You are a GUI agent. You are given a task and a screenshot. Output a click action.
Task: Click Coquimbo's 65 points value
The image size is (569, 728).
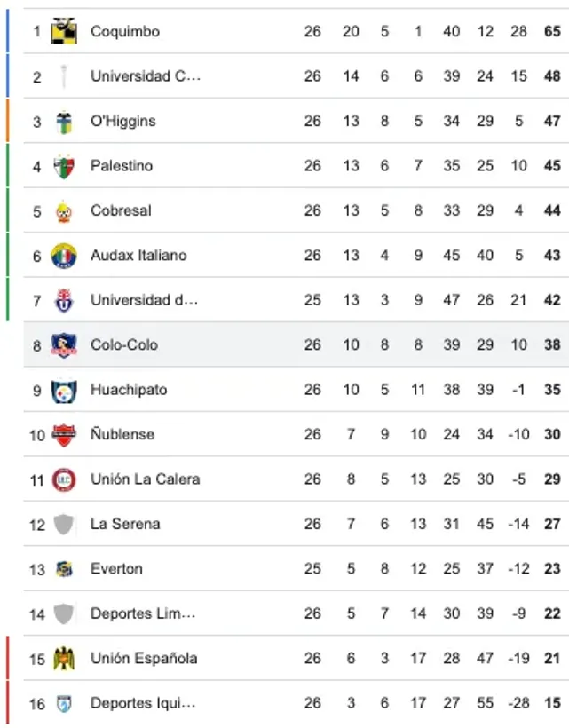552,30
